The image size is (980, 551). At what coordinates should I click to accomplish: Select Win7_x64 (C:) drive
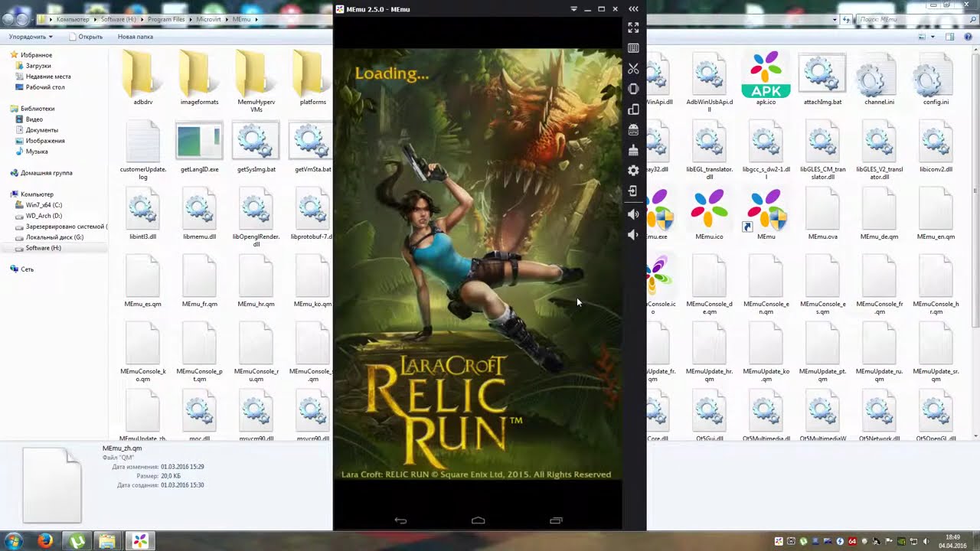[44, 205]
